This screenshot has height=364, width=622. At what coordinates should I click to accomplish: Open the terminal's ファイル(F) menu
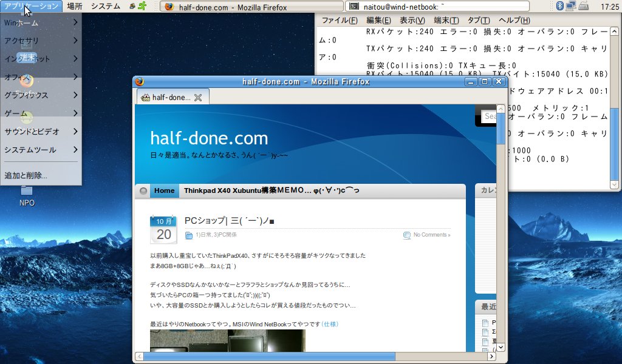coord(340,20)
